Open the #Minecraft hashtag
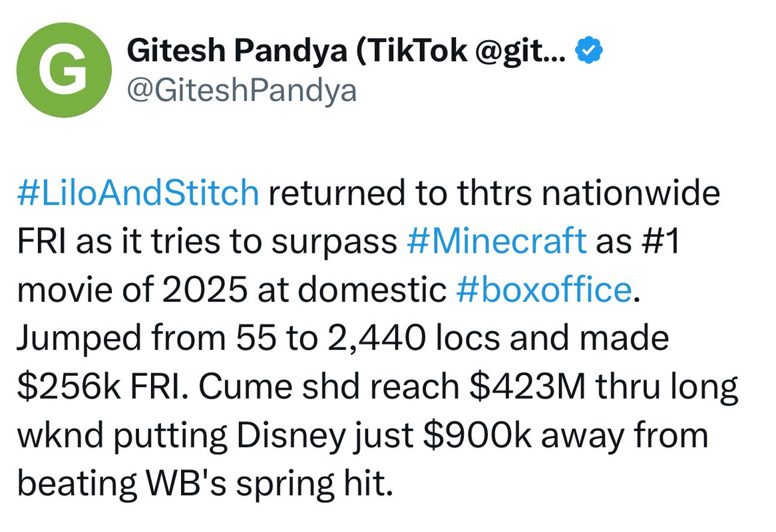 point(497,241)
